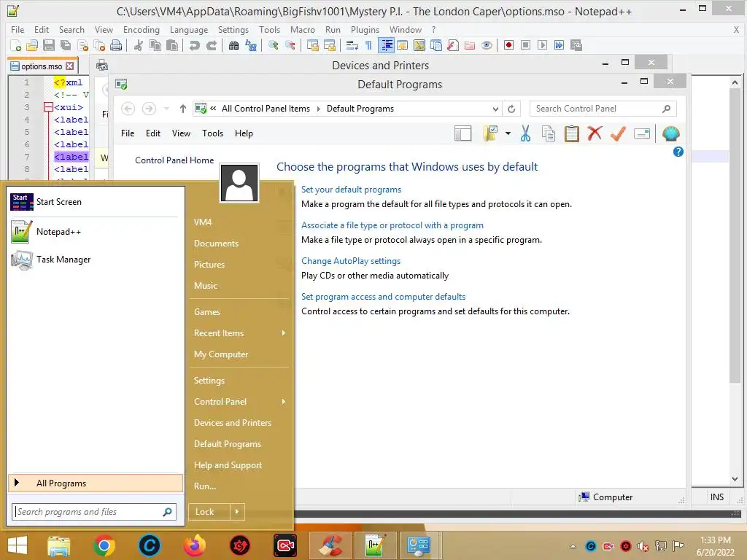Click the Save Recorded Macro icon
This screenshot has height=560, width=747.
[576, 45]
